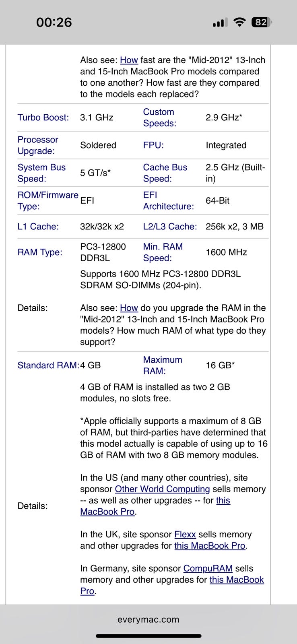Image resolution: width=297 pixels, height=644 pixels.
Task: Open the Flexx sponsor link
Action: (185, 535)
